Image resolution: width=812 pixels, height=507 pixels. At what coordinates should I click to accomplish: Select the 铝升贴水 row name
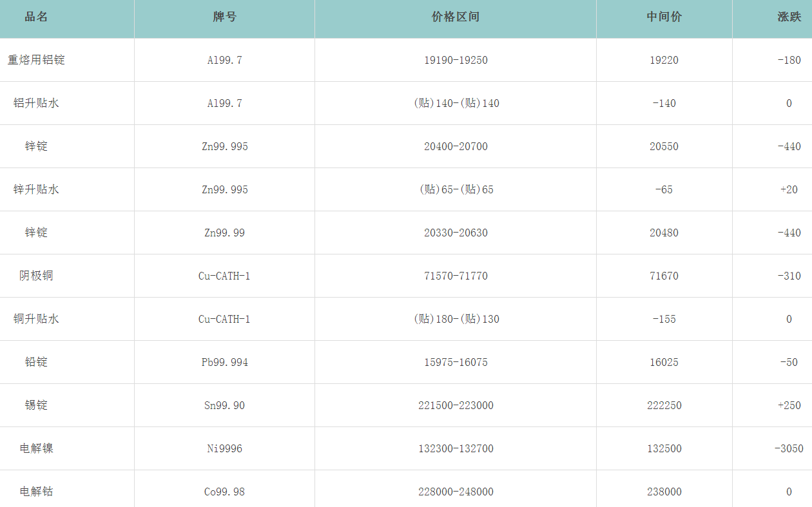click(36, 103)
